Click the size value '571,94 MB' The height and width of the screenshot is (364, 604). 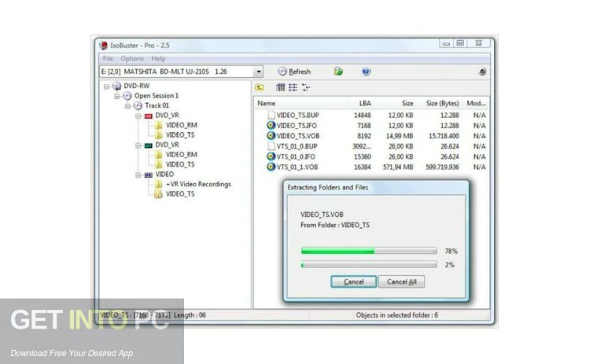(x=398, y=167)
